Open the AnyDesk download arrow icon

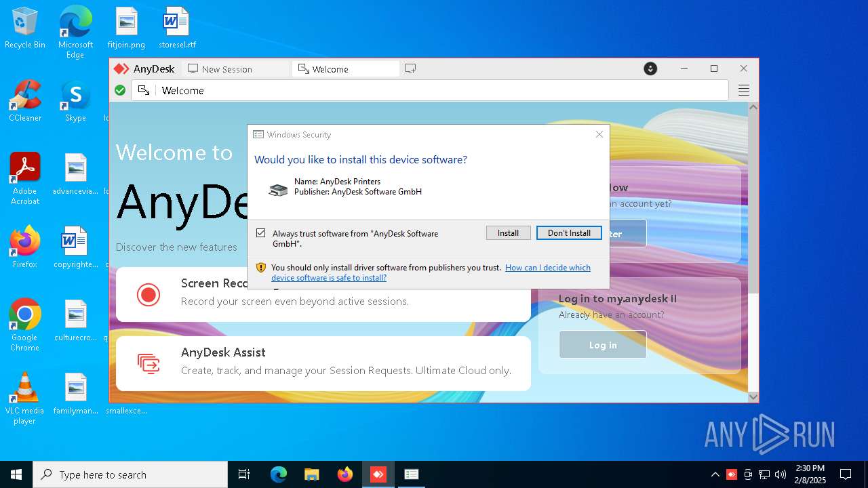click(650, 68)
